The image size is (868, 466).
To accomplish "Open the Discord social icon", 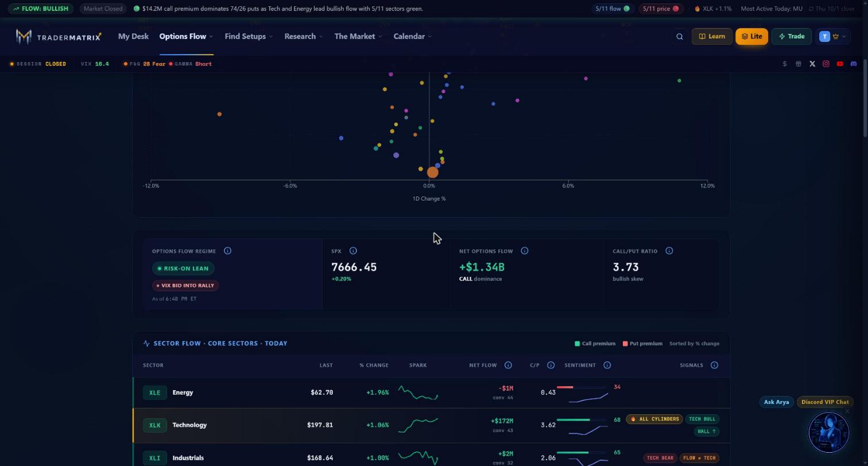I will 854,64.
